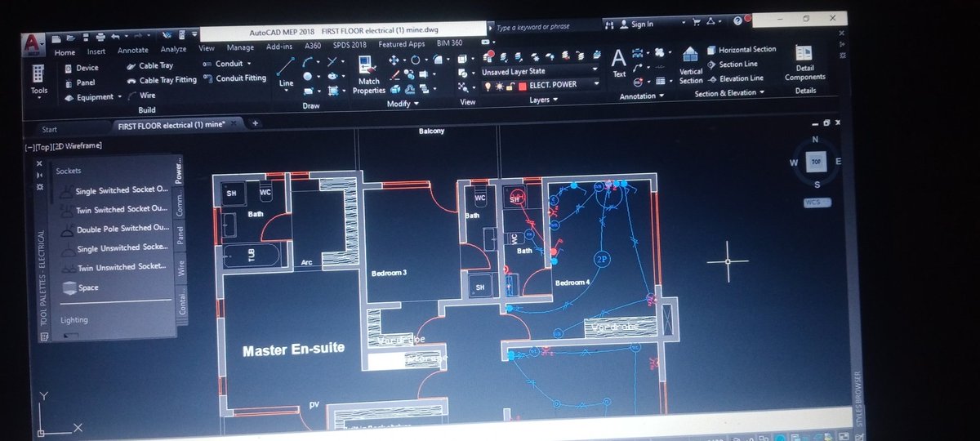Open the Insert ribbon tab
This screenshot has width=980, height=441.
96,51
